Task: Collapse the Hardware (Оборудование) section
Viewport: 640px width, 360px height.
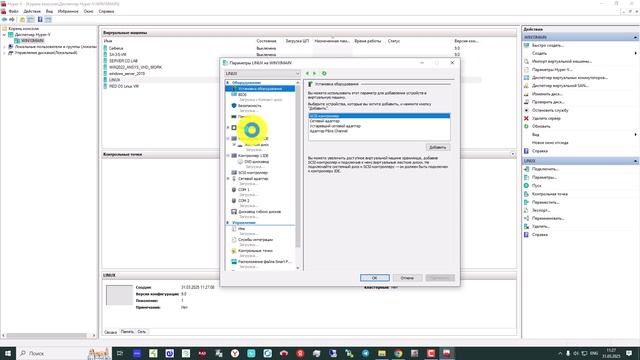Action: click(228, 83)
